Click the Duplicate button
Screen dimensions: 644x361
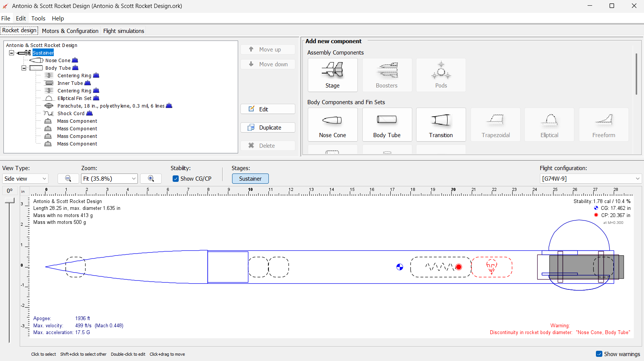[x=268, y=128]
